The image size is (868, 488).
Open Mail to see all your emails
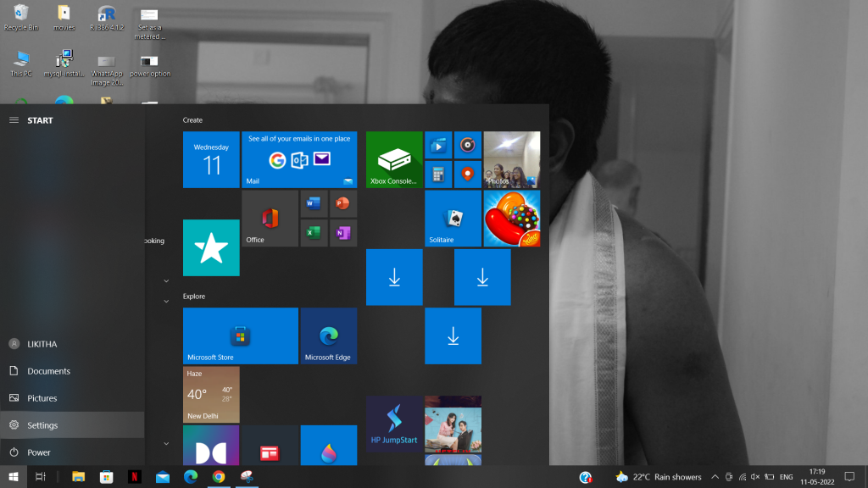tap(299, 159)
